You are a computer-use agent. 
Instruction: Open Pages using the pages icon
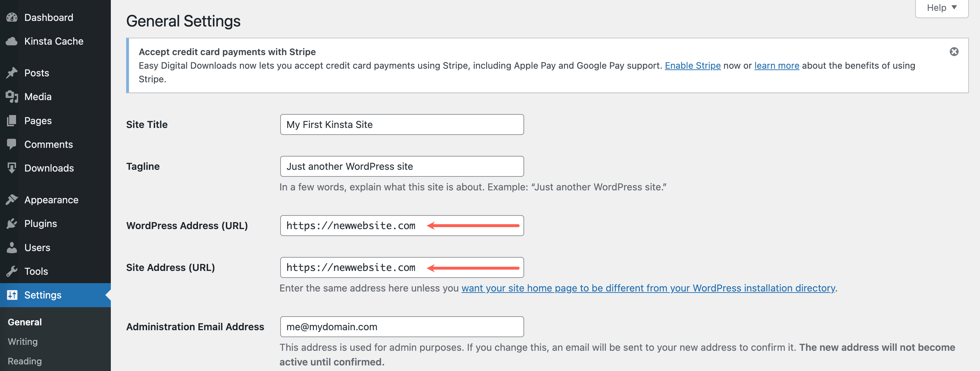(x=12, y=120)
